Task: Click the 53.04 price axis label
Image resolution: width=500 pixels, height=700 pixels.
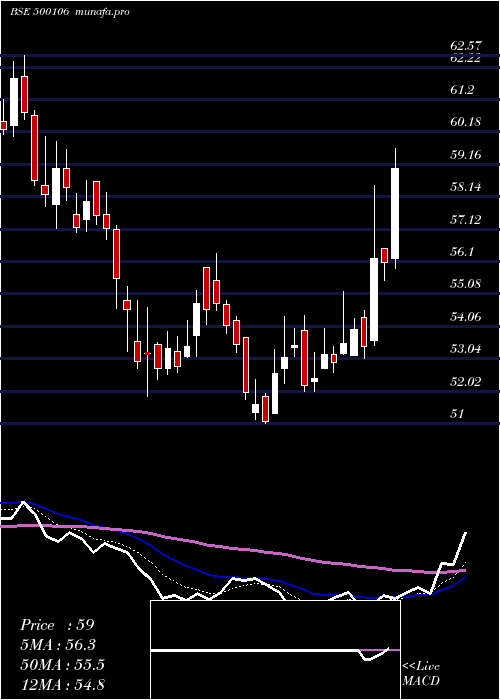Action: (x=466, y=349)
